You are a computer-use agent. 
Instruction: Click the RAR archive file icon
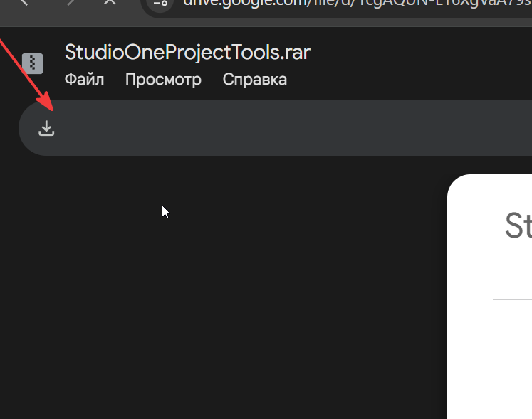pos(33,63)
